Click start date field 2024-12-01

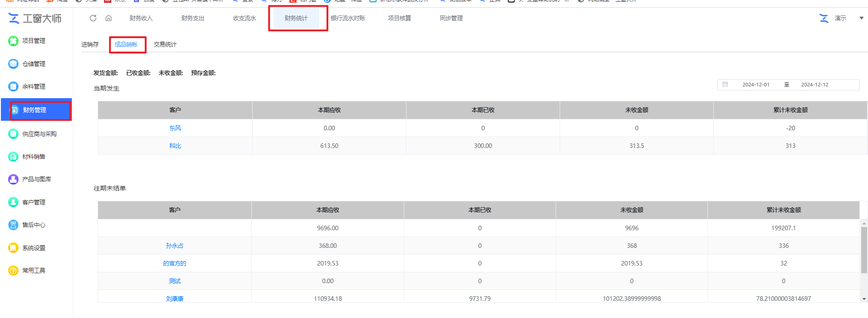755,85
